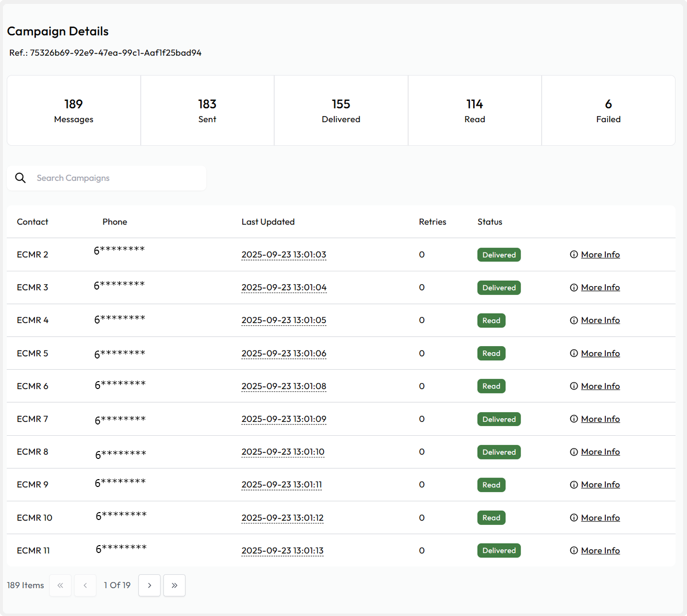
Task: Click the Read status badge for ECMR 9
Action: pyautogui.click(x=491, y=485)
